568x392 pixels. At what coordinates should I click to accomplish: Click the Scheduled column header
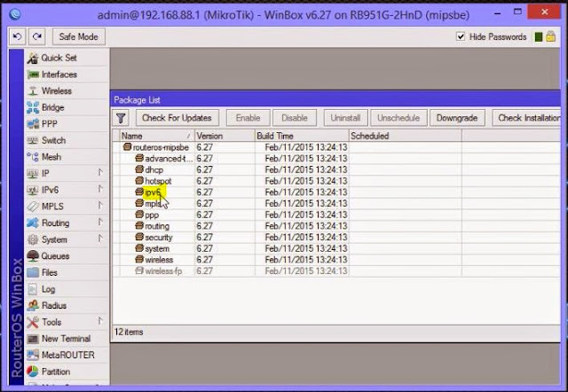[405, 136]
